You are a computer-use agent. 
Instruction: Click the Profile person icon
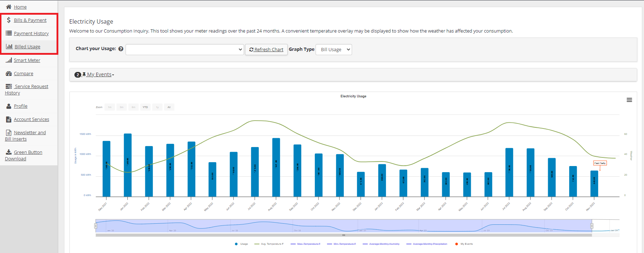pos(9,106)
